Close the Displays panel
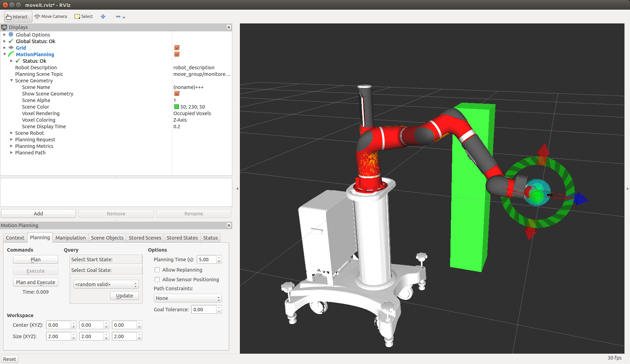The width and height of the screenshot is (630, 364). [229, 27]
